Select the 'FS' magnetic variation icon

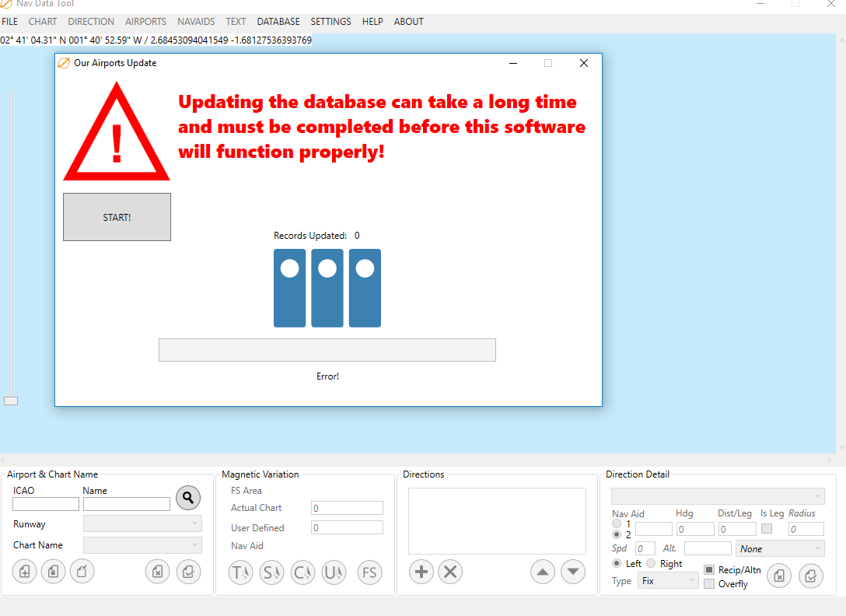tap(369, 572)
